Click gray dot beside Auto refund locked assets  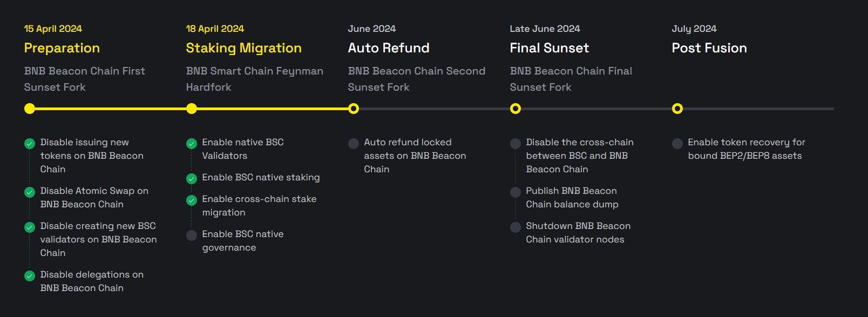[354, 143]
